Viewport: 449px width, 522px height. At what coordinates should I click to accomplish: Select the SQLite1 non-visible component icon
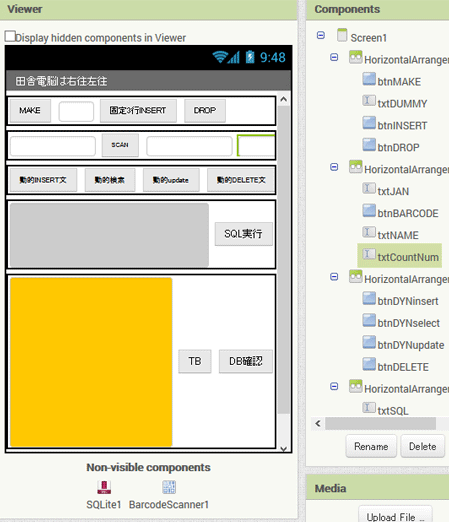(x=104, y=487)
